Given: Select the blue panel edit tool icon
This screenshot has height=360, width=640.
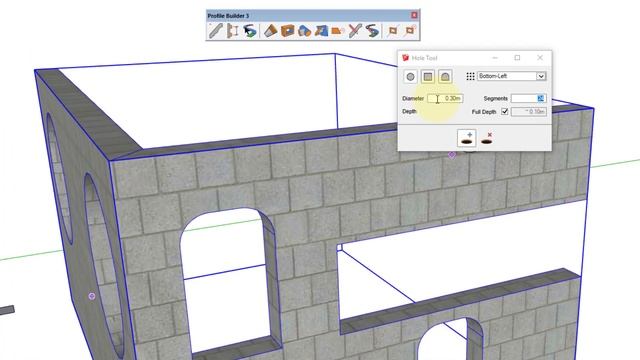Looking at the screenshot, I should [321, 31].
